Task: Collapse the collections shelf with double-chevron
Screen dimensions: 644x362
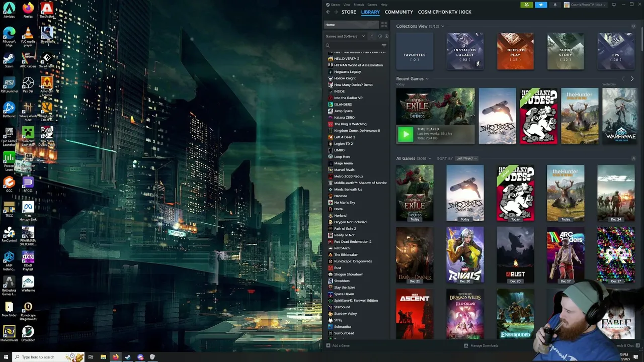Action: 633,26
